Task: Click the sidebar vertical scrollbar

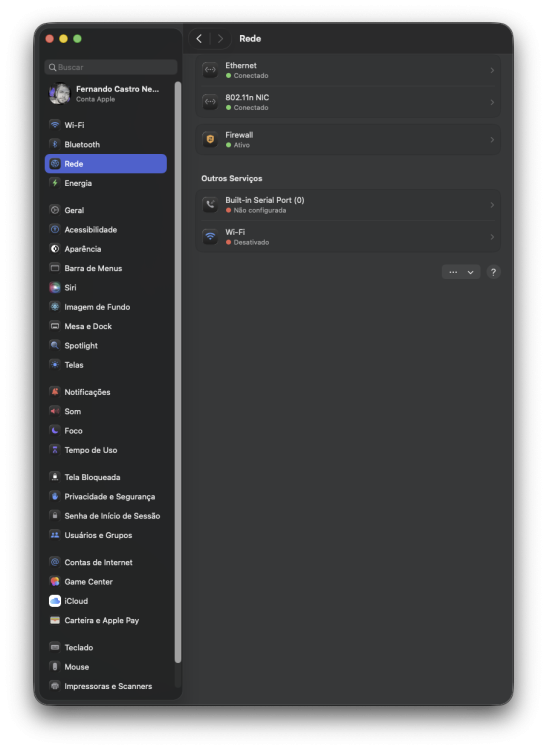Action: click(x=178, y=372)
